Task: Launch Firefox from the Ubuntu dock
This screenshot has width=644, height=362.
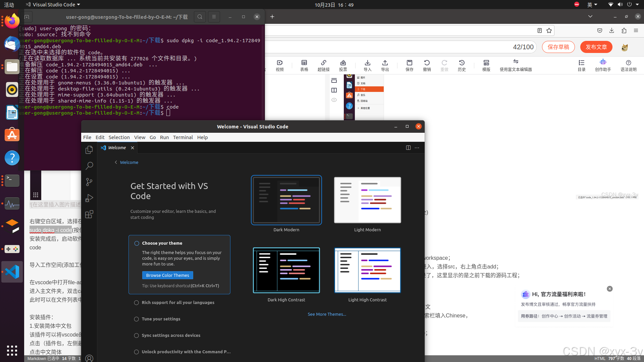Action: [x=12, y=21]
